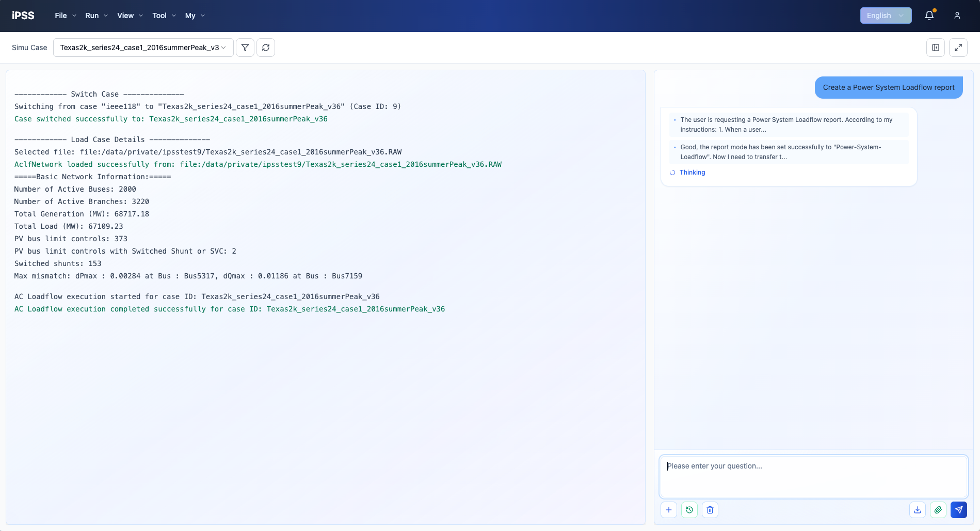
Task: Click the iPSS logo
Action: (23, 15)
